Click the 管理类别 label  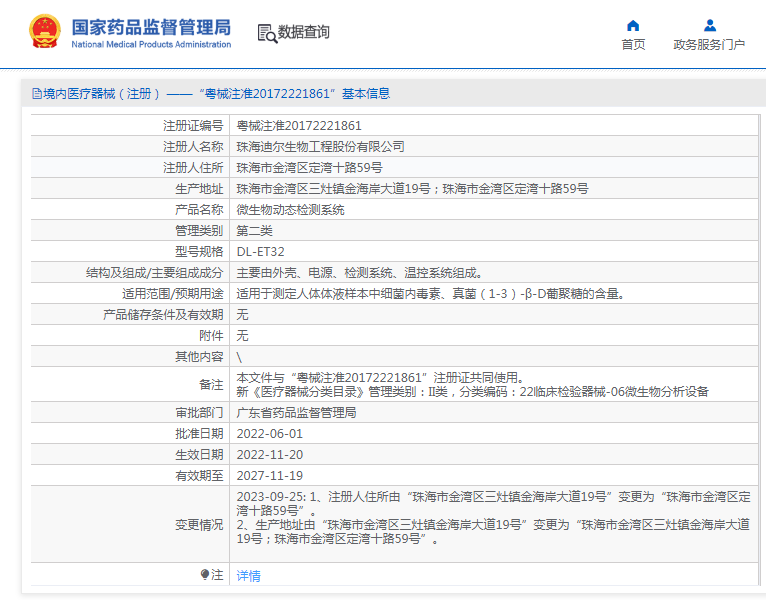[199, 231]
